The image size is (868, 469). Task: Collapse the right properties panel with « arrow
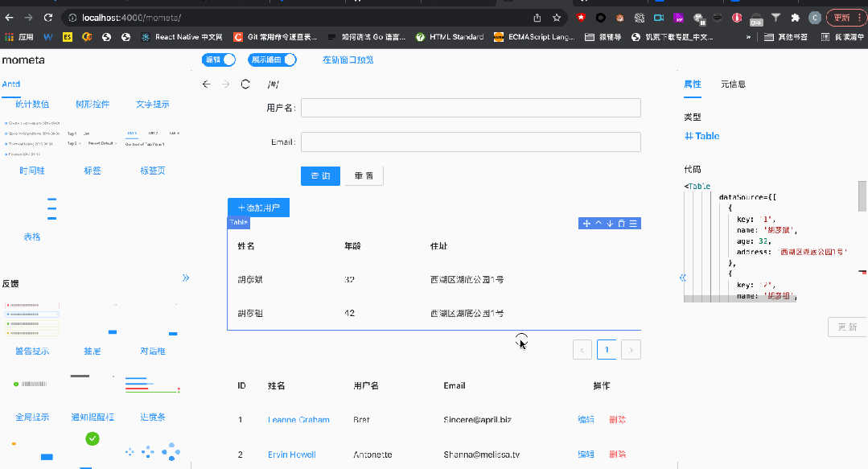pyautogui.click(x=682, y=278)
